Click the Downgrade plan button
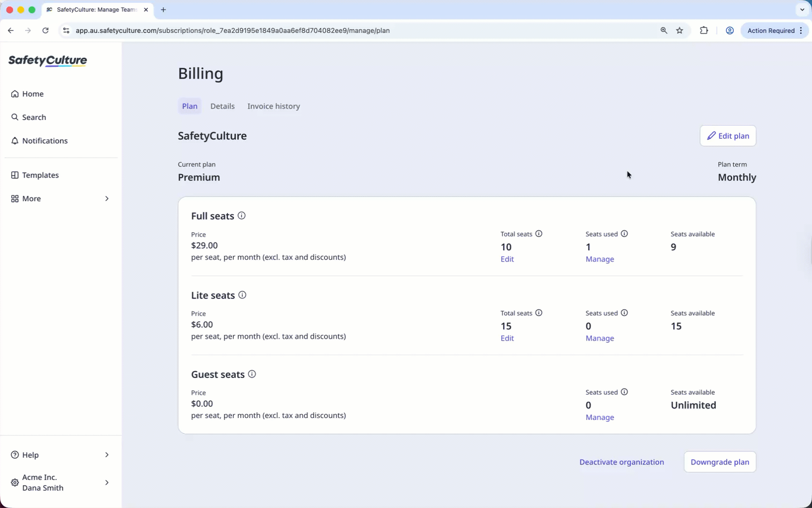 coord(720,462)
